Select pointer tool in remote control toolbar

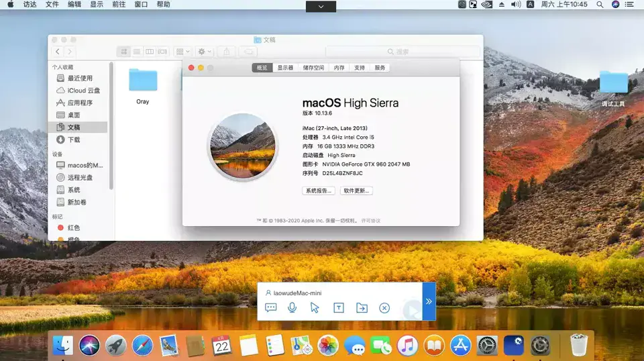point(315,307)
